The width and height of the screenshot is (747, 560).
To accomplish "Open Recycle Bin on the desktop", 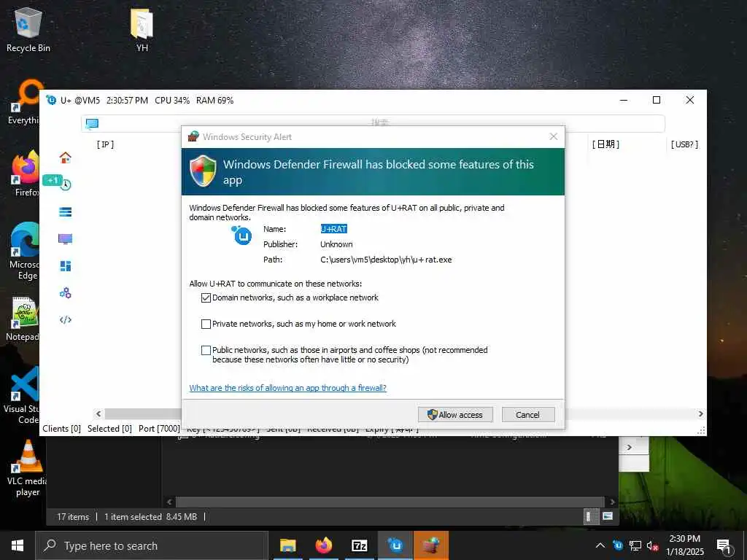I will point(28,29).
